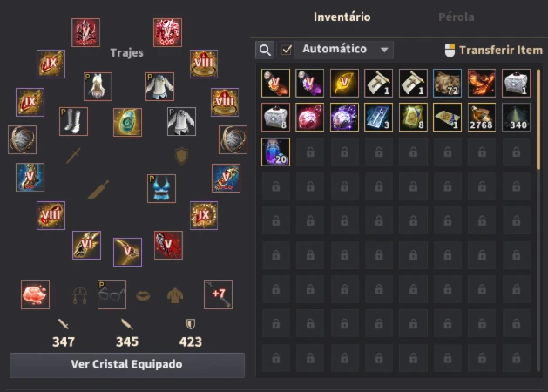
Task: Click the item stack showing 2768
Action: coord(482,117)
